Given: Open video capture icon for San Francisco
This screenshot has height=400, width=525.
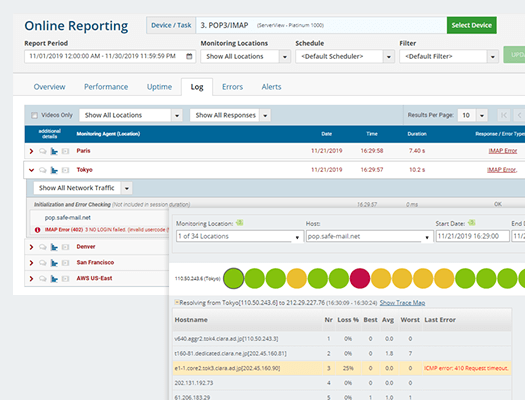Looking at the screenshot, I should pyautogui.click(x=65, y=263).
